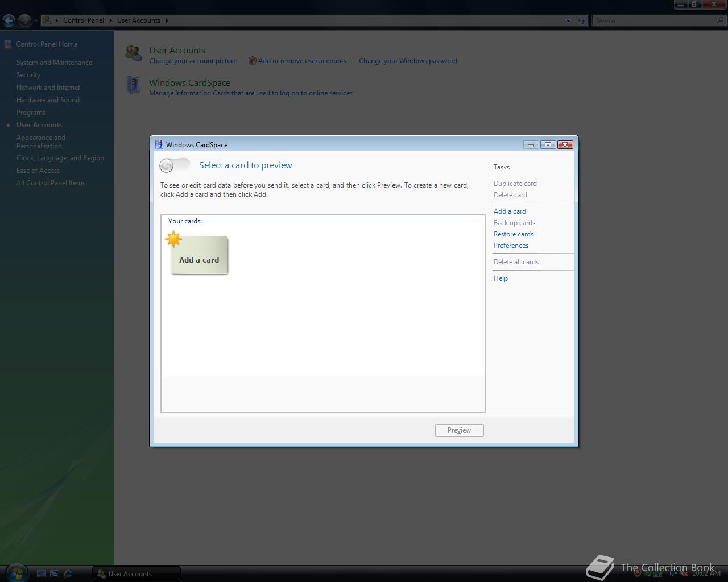Click the Explorer forward navigation arrow
This screenshot has width=728, height=582.
point(24,20)
